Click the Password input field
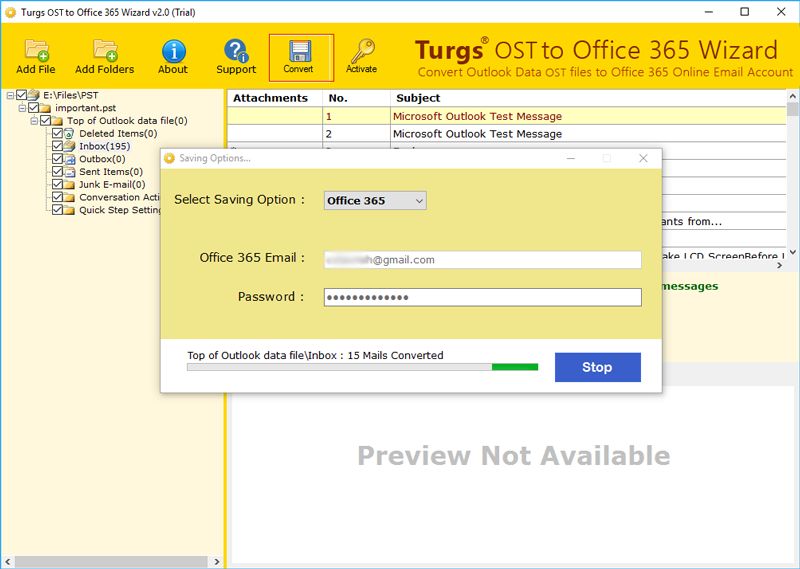The height and width of the screenshot is (569, 800). (x=482, y=297)
